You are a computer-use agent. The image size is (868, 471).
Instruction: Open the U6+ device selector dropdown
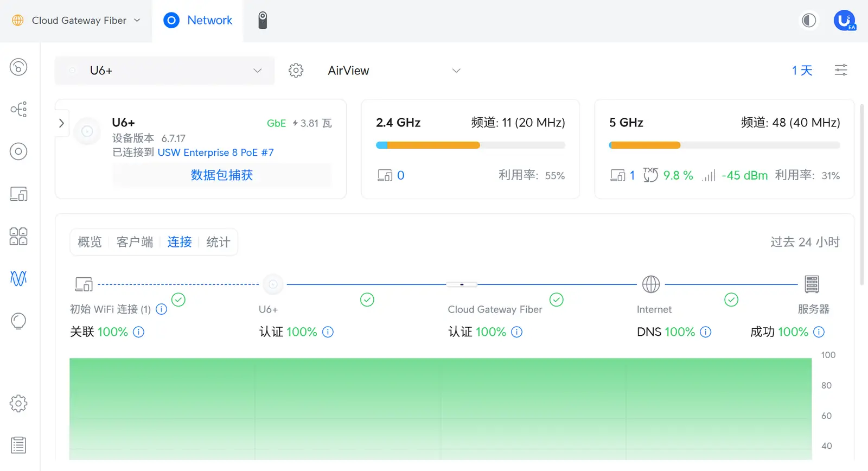point(164,71)
